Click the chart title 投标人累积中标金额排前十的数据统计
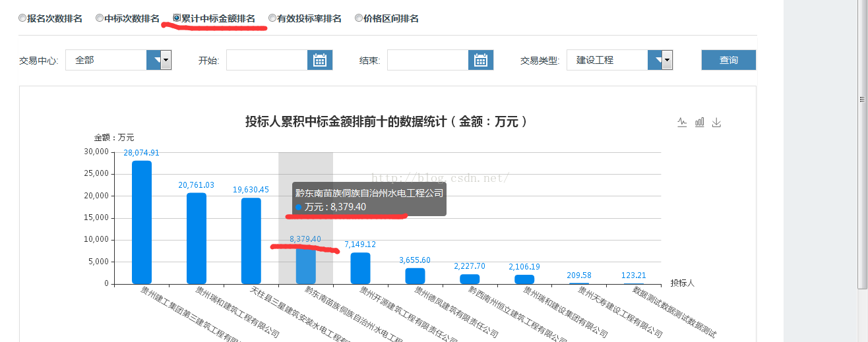The width and height of the screenshot is (868, 342). pyautogui.click(x=386, y=121)
